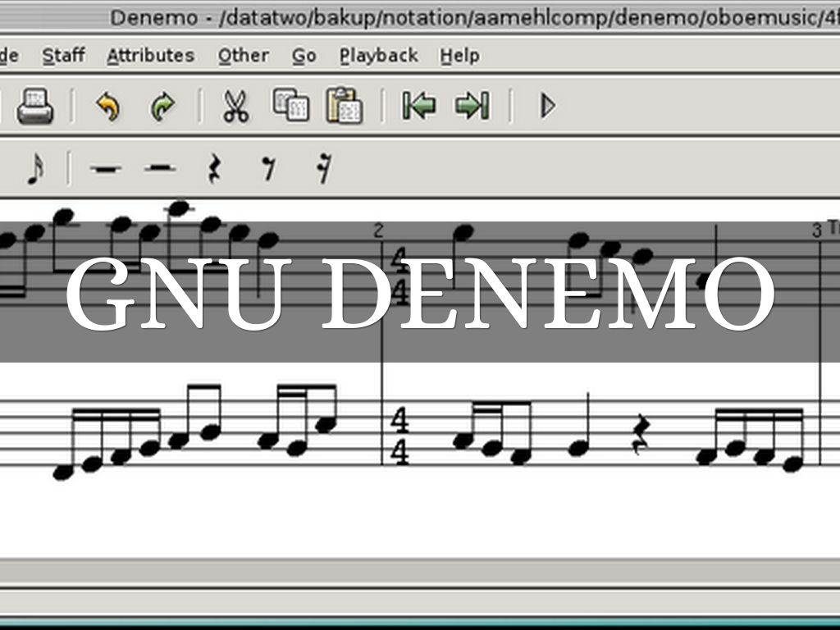Image resolution: width=840 pixels, height=630 pixels.
Task: Start playback with the play triangle
Action: coord(547,106)
